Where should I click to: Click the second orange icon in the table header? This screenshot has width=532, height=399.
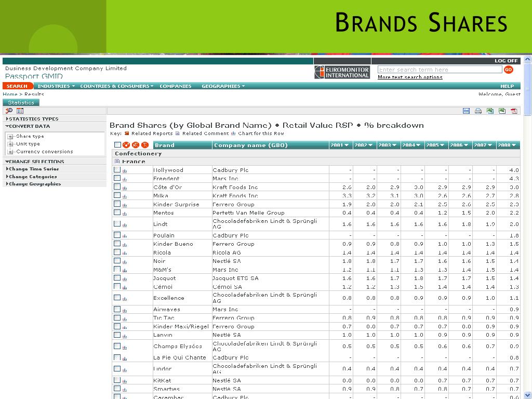[x=136, y=145]
